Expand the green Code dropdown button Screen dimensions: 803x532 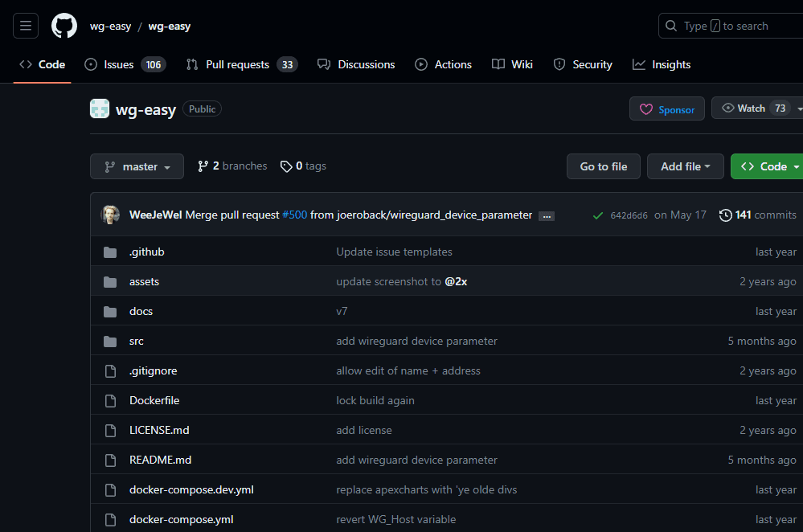[x=768, y=166]
